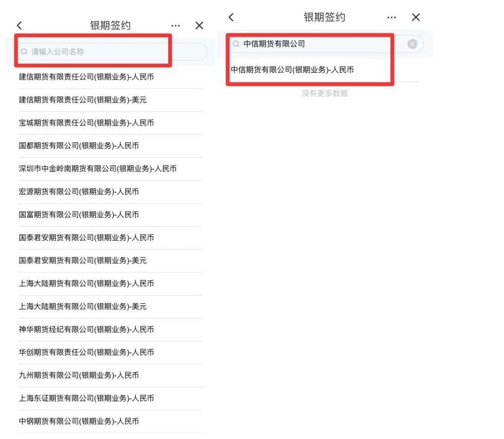Select 上海大陆期货有限公司(银期业务)-美元

[111, 307]
